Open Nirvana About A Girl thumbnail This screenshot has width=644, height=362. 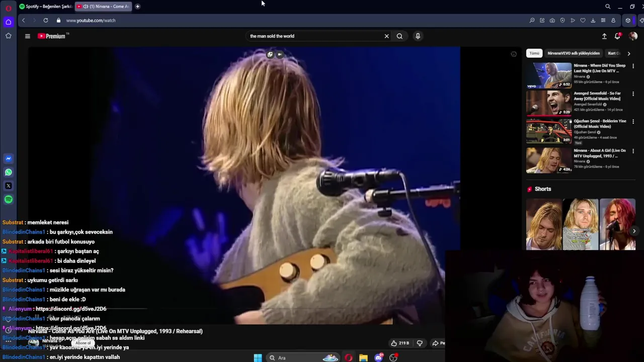549,160
